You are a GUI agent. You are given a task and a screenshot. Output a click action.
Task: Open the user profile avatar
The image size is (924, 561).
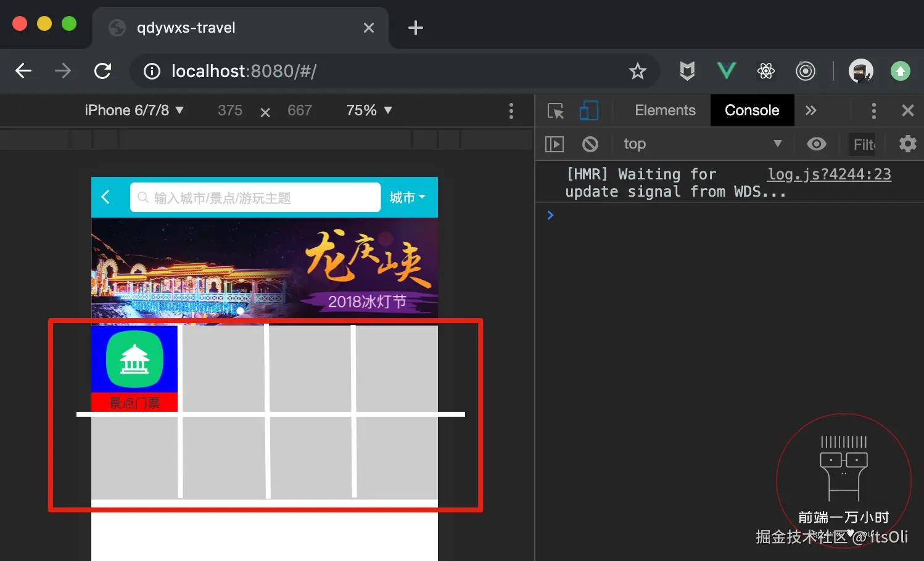coord(861,71)
